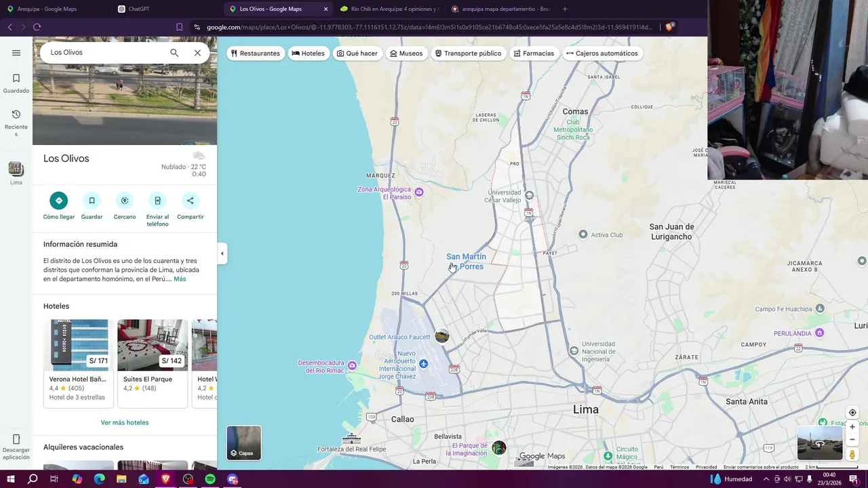Image resolution: width=868 pixels, height=488 pixels.
Task: Click the address bar URL
Action: point(429,27)
